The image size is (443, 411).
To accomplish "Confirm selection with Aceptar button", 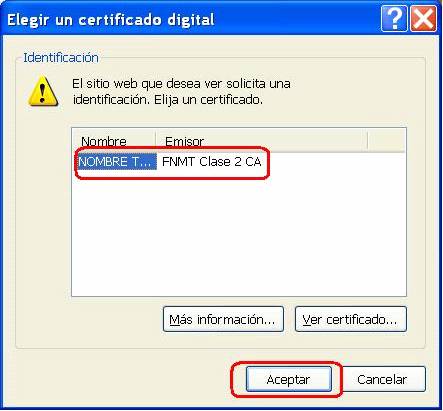I will pyautogui.click(x=289, y=379).
